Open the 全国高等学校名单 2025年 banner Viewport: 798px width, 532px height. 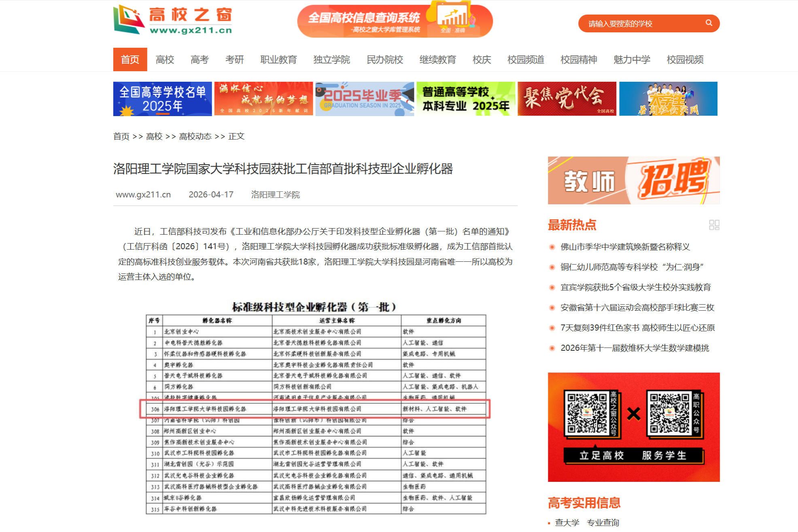pyautogui.click(x=162, y=99)
